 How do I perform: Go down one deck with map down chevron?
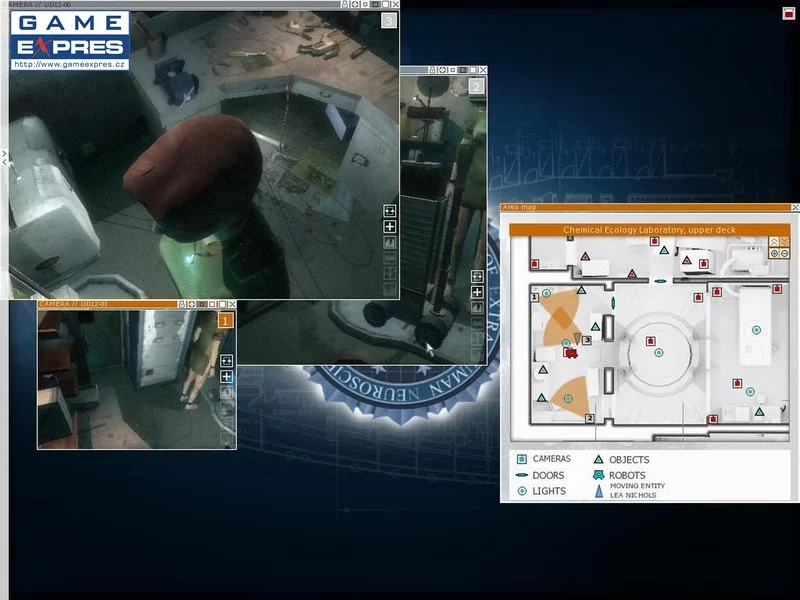click(x=783, y=242)
